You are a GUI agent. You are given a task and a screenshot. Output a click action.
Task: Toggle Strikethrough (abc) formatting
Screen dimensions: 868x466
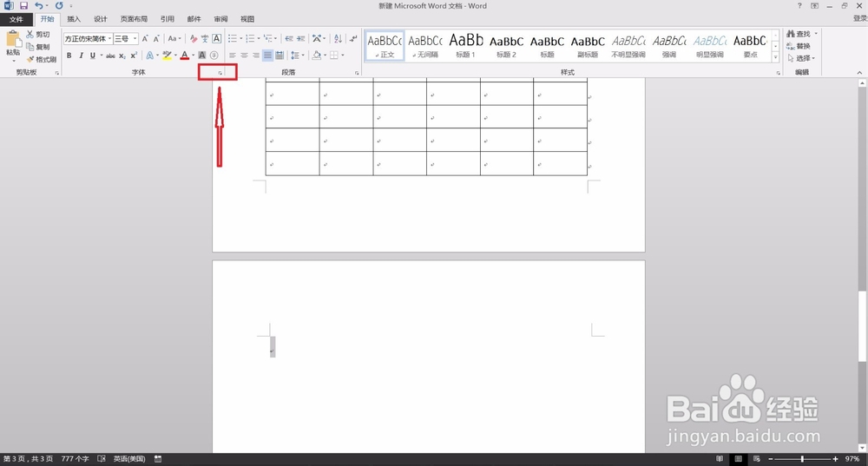[111, 56]
